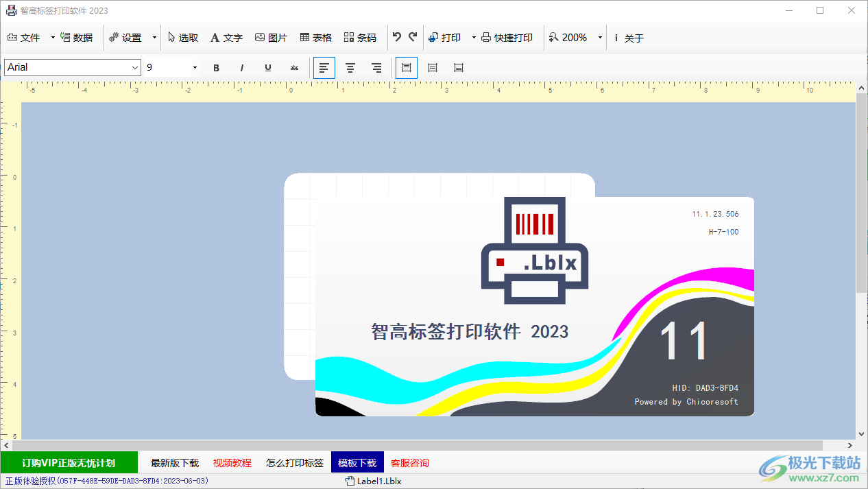Open the font size dropdown
Screen dimensions: 868x489
pos(195,67)
